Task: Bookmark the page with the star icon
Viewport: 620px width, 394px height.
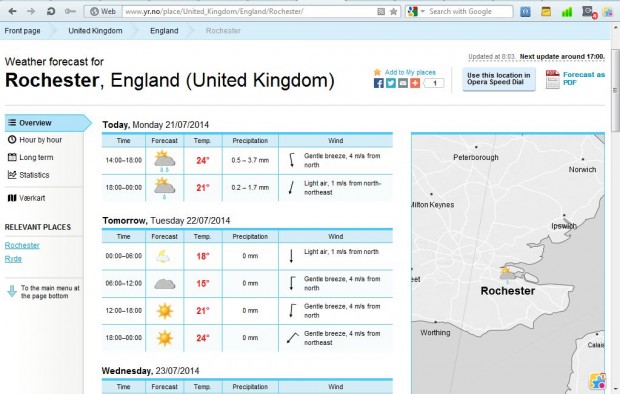Action: (393, 11)
